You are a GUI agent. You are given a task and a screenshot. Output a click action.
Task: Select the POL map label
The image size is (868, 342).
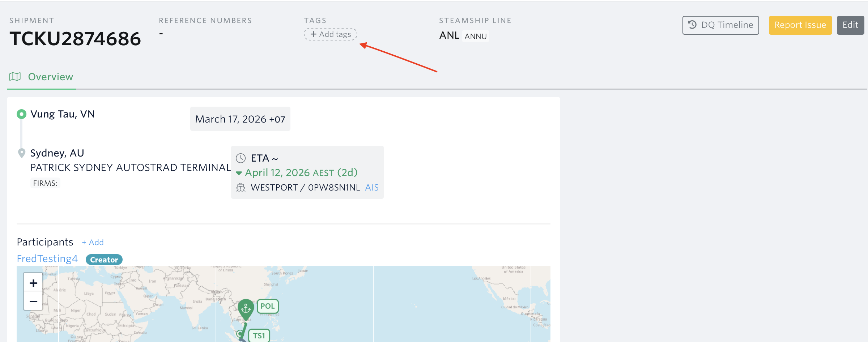tap(268, 306)
